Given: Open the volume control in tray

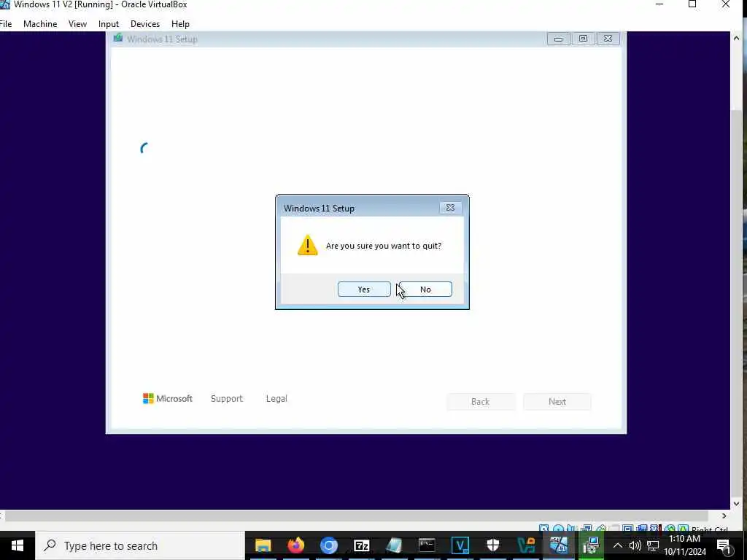Looking at the screenshot, I should pos(635,545).
